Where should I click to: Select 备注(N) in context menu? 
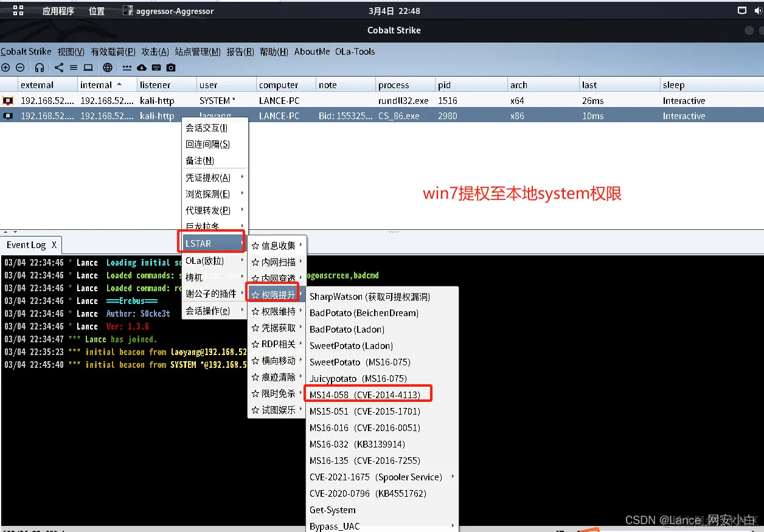[215, 161]
